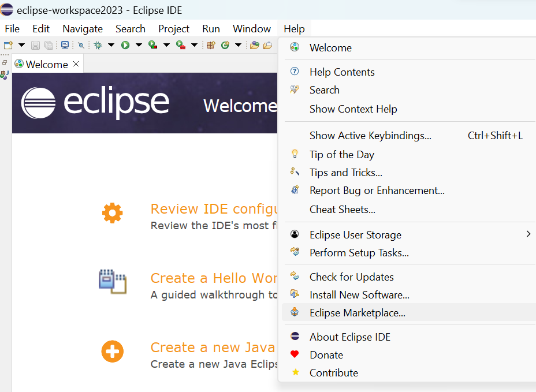Choose About Eclipse IDE
The image size is (536, 392).
pos(409,337)
